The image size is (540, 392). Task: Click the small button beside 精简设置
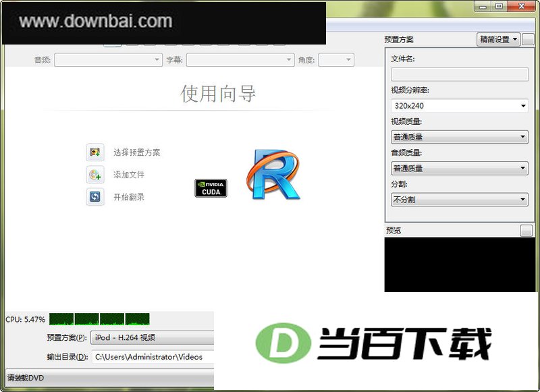(x=529, y=40)
